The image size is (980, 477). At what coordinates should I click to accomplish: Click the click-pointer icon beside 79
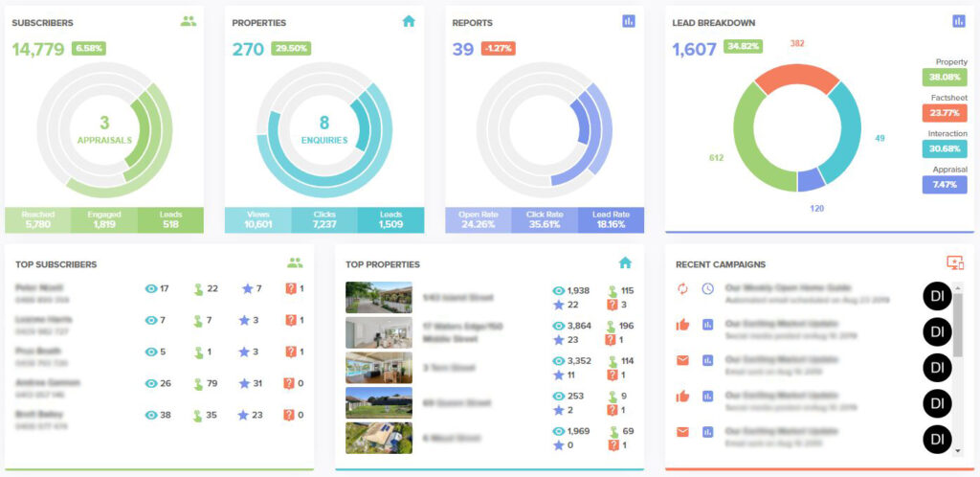(198, 383)
